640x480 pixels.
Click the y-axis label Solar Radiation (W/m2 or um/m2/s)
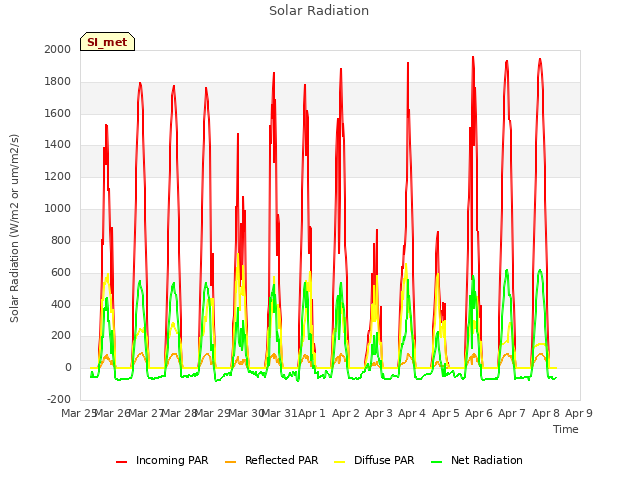tap(14, 228)
